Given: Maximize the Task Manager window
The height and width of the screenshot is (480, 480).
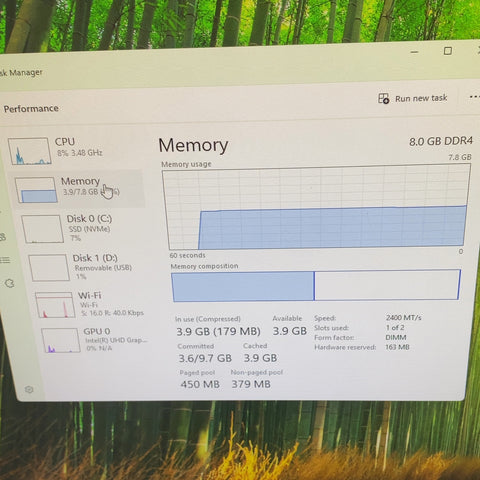Looking at the screenshot, I should (x=448, y=51).
